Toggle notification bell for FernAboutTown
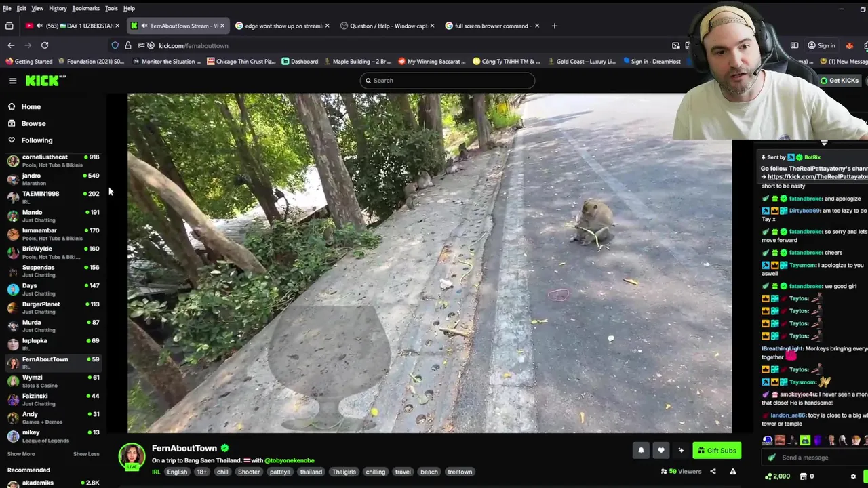Screen dimensions: 868x488 pos(641,450)
